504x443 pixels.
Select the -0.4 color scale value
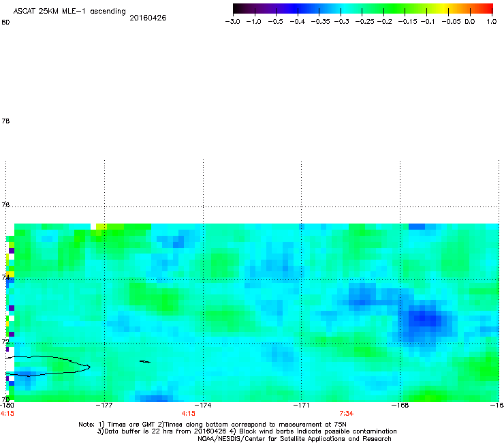pos(298,22)
